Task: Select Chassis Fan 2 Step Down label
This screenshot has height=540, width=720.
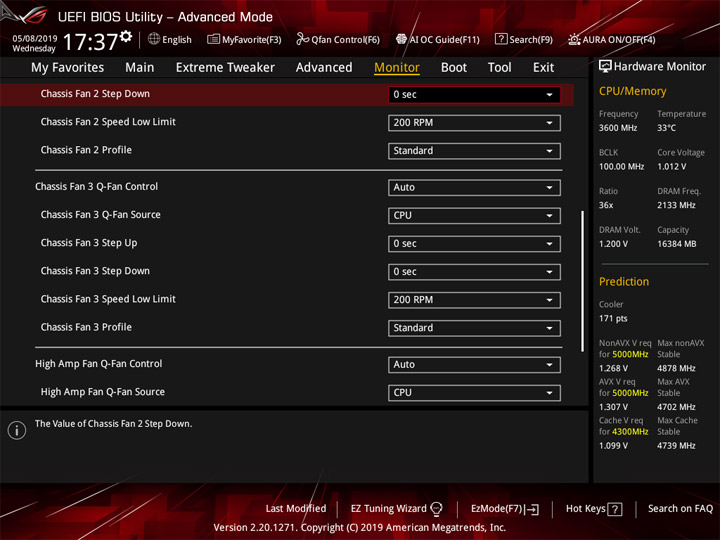Action: click(95, 94)
